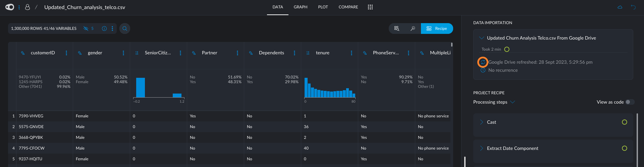Switch to the COMPARE tab

pyautogui.click(x=348, y=7)
